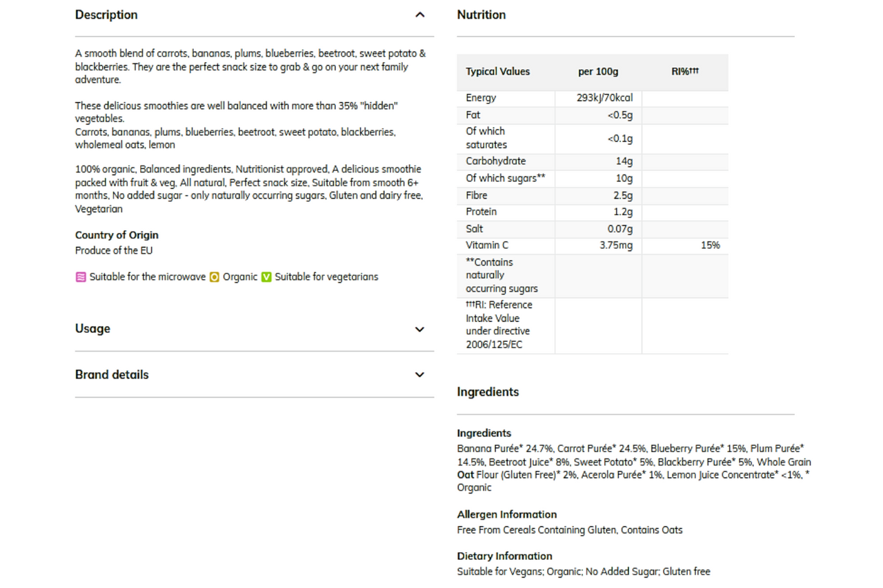Expand the Brand details chevron
The height and width of the screenshot is (588, 883).
point(419,375)
